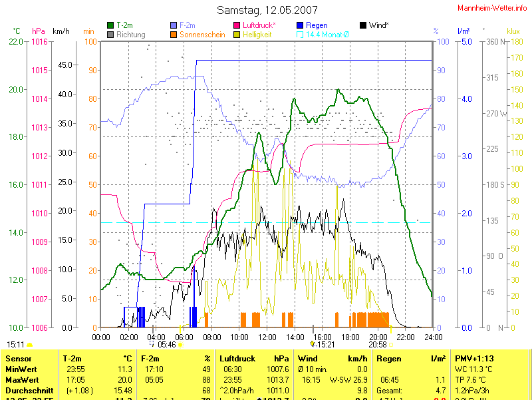The width and height of the screenshot is (532, 400).
Task: Click the MaxWert row label
Action: pos(22,379)
